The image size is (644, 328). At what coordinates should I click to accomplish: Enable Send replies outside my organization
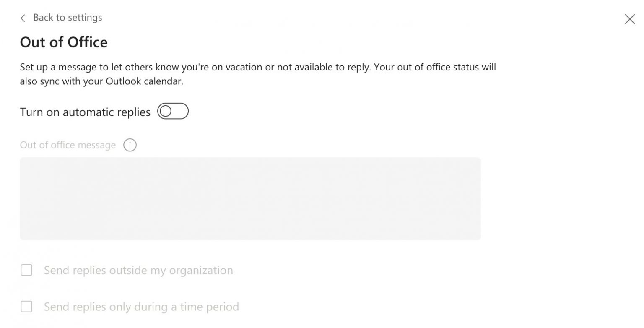pos(26,271)
